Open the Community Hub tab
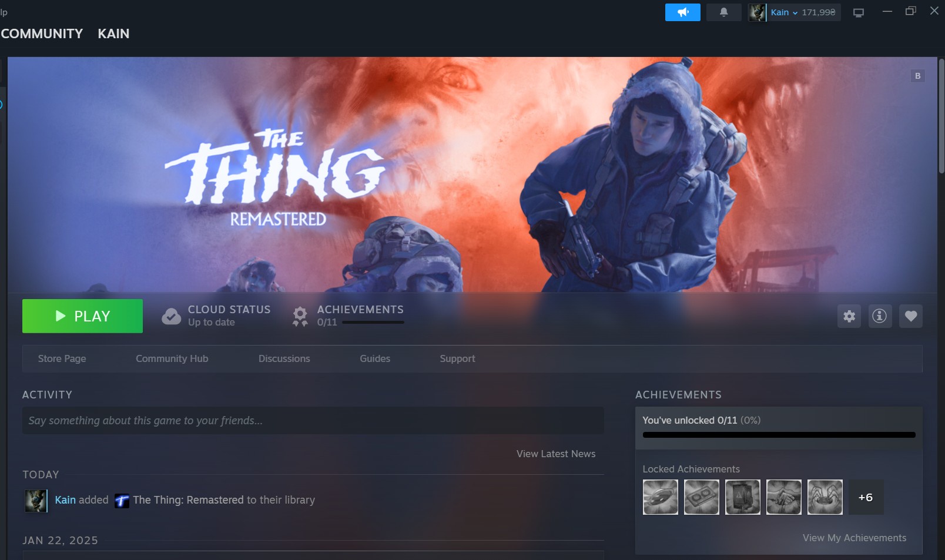 172,358
